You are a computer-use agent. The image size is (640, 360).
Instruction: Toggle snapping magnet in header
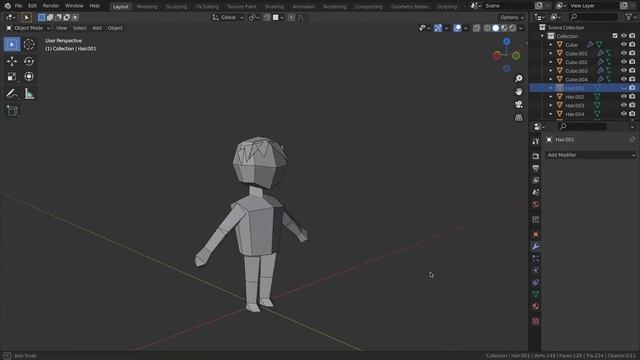click(267, 18)
